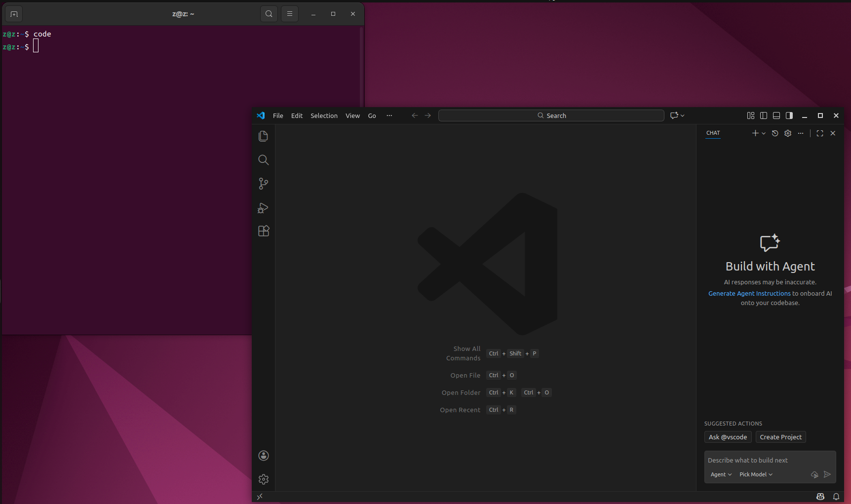The image size is (851, 504).
Task: Open chat panel more actions menu
Action: point(801,133)
